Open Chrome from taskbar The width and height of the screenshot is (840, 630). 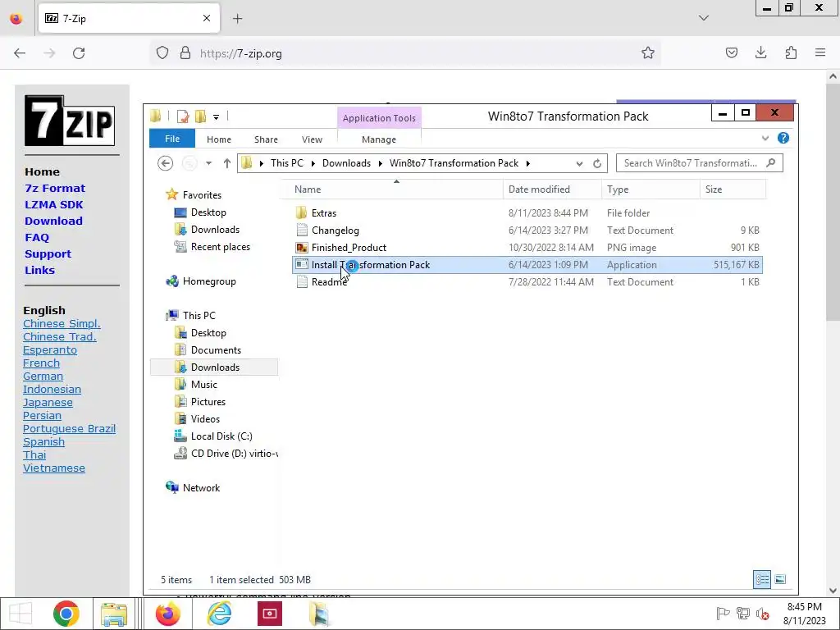[x=66, y=614]
